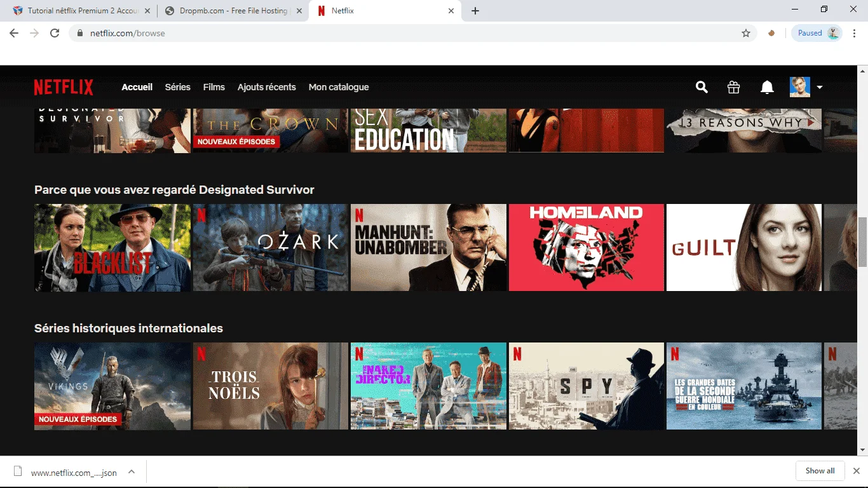Click the scrollbar down arrow
The width and height of the screenshot is (868, 488).
click(862, 450)
